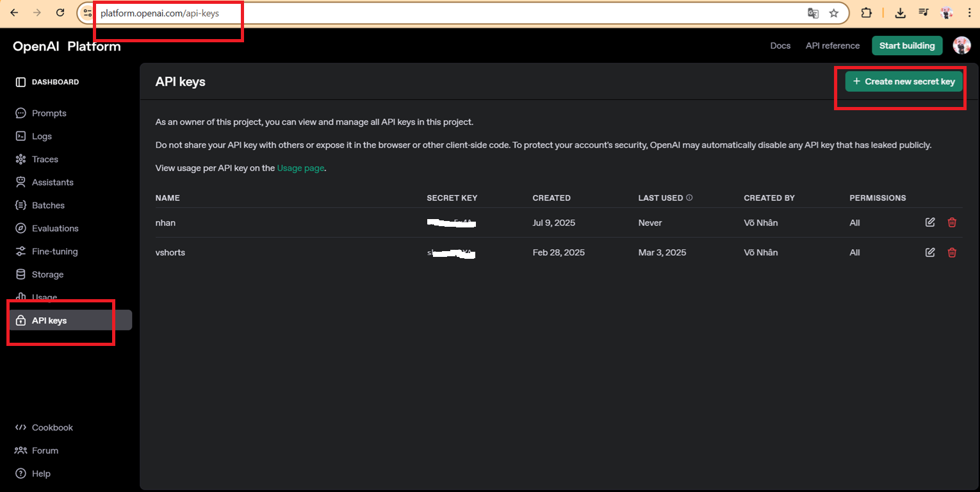Click the SECRET KEY column header
The image size is (980, 492).
click(x=452, y=198)
